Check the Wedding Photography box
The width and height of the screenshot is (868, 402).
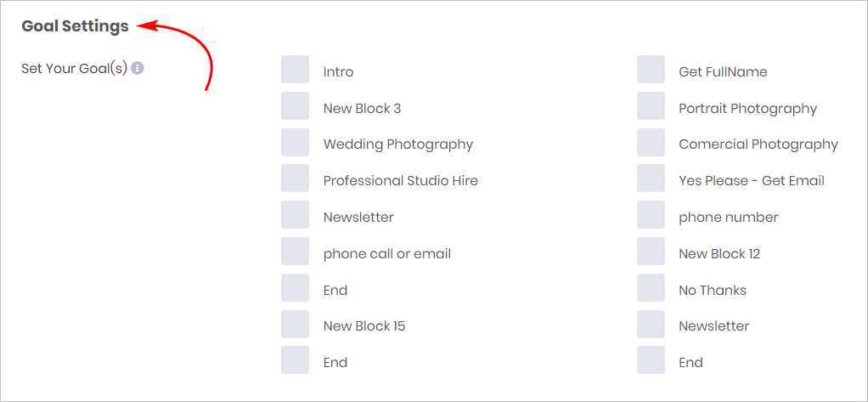(295, 142)
